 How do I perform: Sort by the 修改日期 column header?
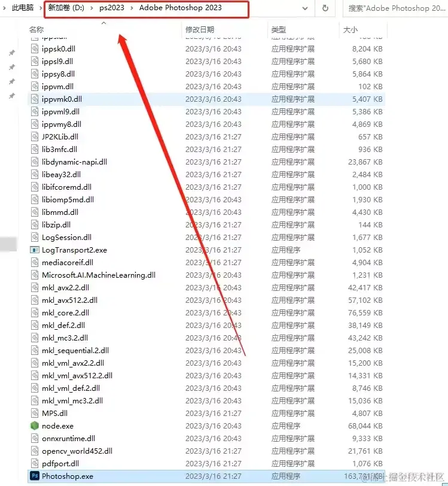(200, 29)
